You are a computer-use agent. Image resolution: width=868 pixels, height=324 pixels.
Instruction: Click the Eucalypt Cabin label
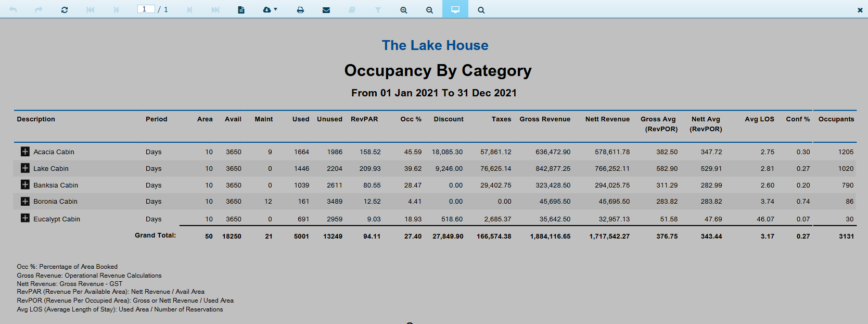(57, 219)
